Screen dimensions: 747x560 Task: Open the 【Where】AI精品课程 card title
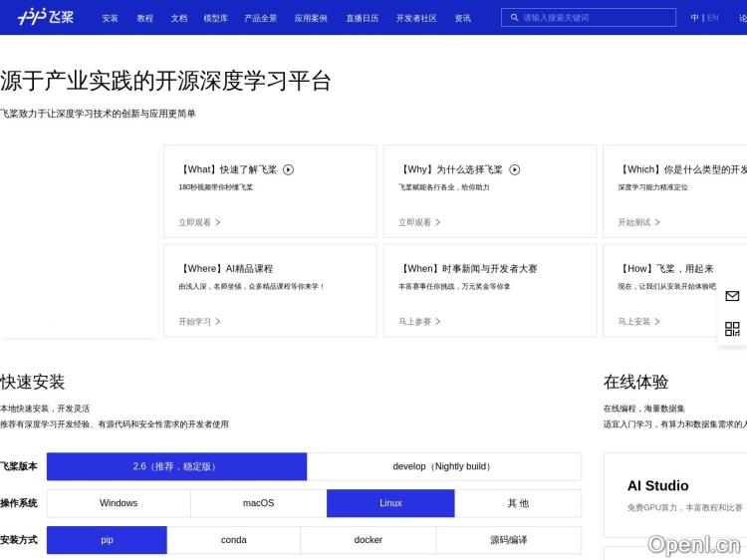[226, 269]
